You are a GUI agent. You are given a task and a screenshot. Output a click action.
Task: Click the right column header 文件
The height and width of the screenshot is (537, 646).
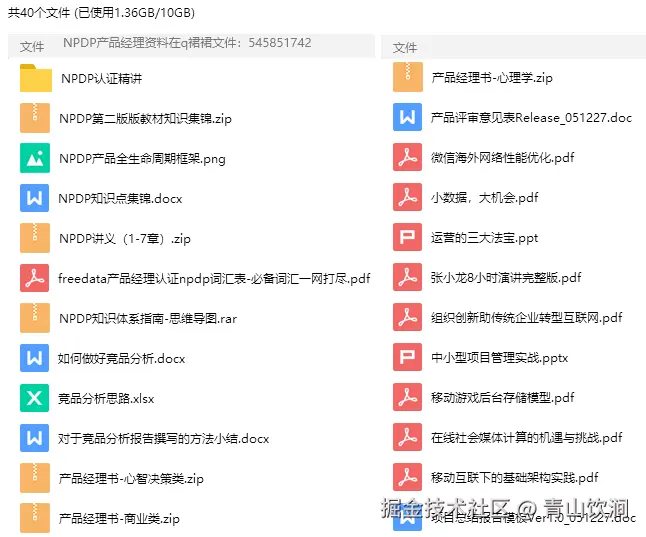click(x=405, y=47)
